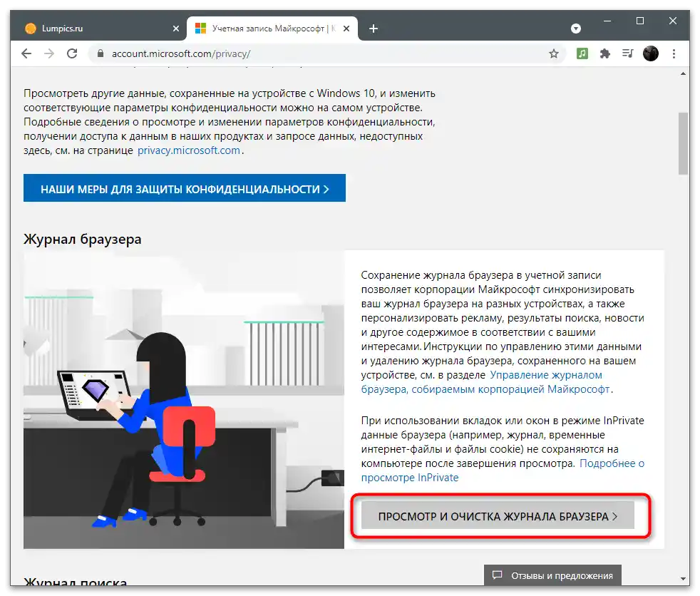The image size is (700, 596).
Task: Click the scrollbar up arrow
Action: 683,73
